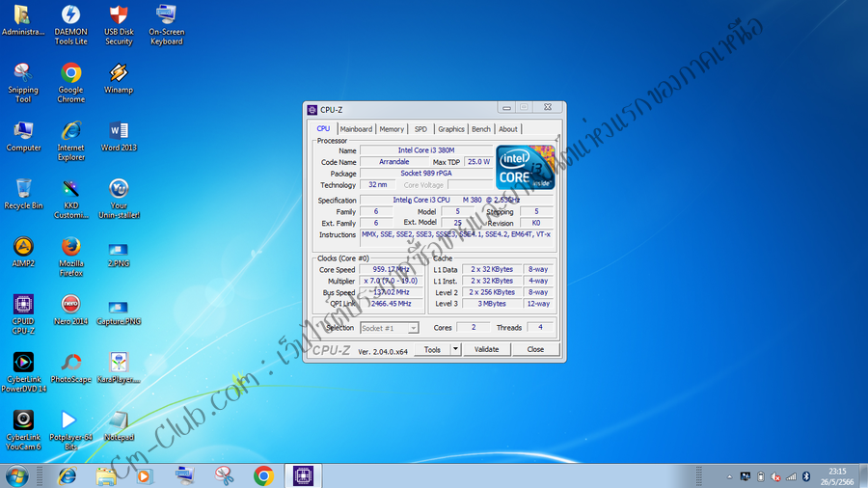The width and height of the screenshot is (868, 488).
Task: Click the Tools button in CPU-Z
Action: click(432, 350)
